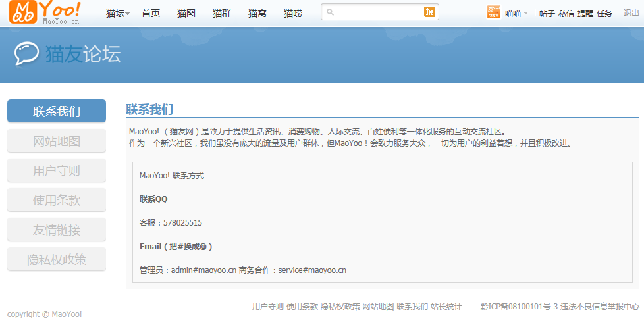Open 猫群 navigation item
The height and width of the screenshot is (323, 644).
(x=222, y=13)
